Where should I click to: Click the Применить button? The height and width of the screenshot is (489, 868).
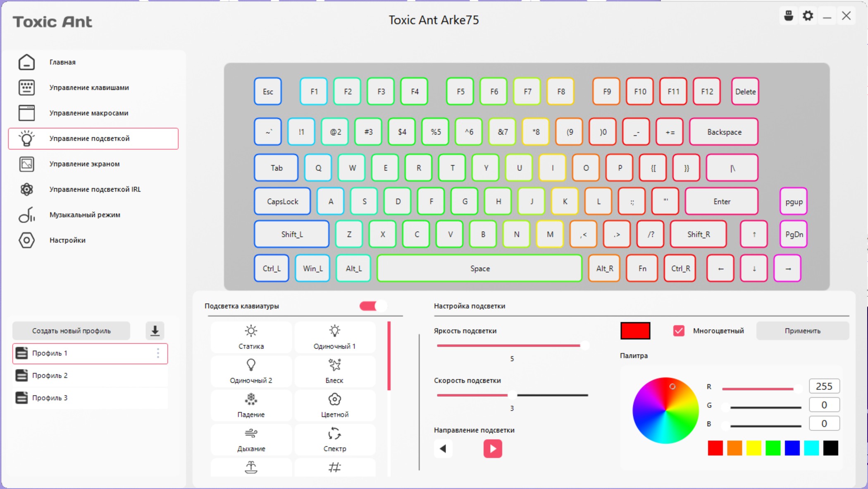(803, 331)
